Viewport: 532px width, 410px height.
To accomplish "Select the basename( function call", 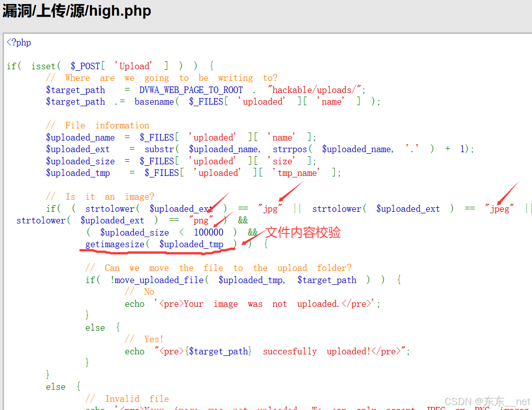I will click(156, 102).
